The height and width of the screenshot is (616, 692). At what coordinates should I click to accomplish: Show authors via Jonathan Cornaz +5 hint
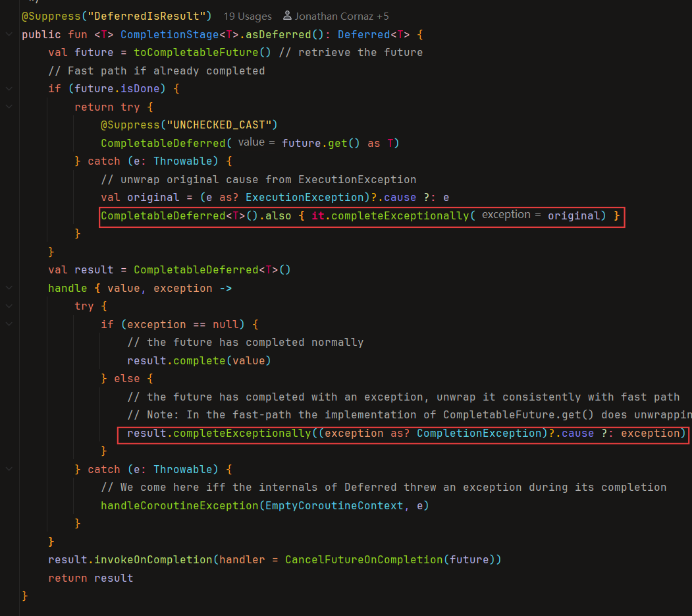coord(342,16)
